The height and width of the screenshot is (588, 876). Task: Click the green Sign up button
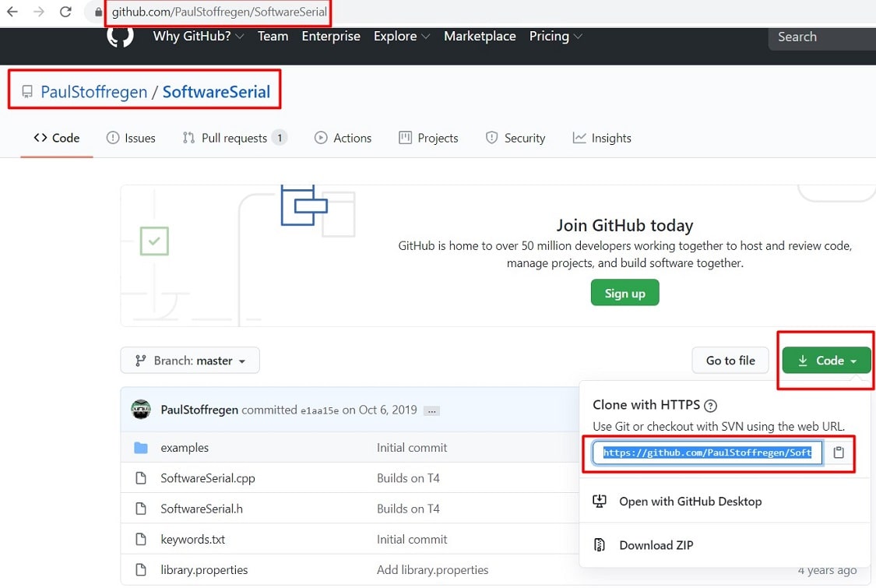(x=624, y=293)
